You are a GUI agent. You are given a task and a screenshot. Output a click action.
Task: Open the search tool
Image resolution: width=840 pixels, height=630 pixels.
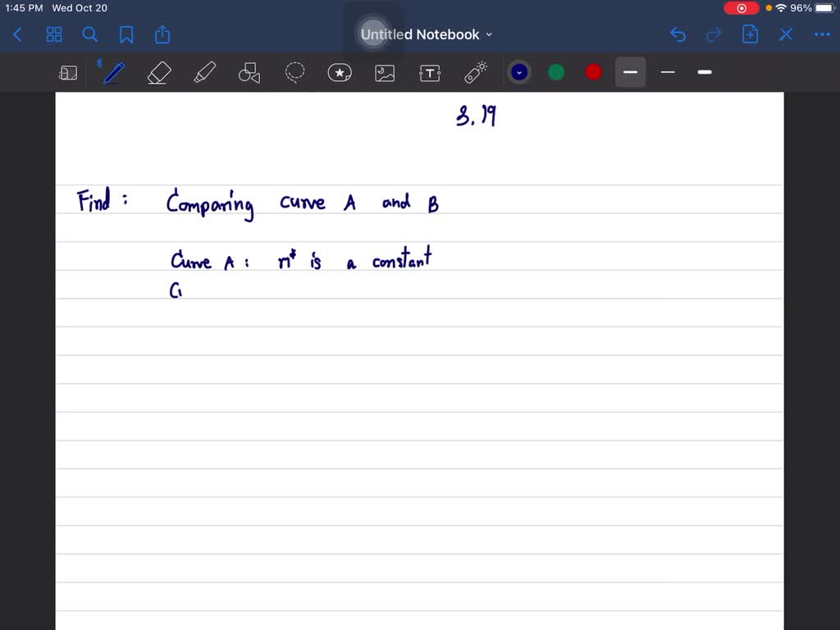(90, 34)
